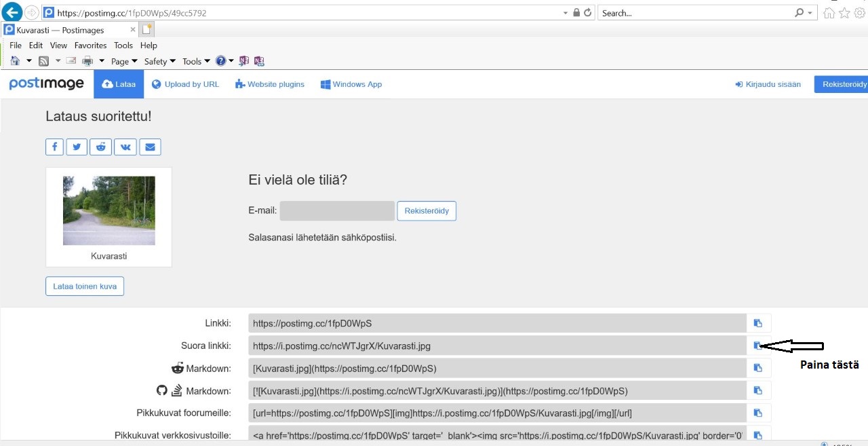Screen dimensions: 868x446
Task: Share upload on VK
Action: (125, 147)
